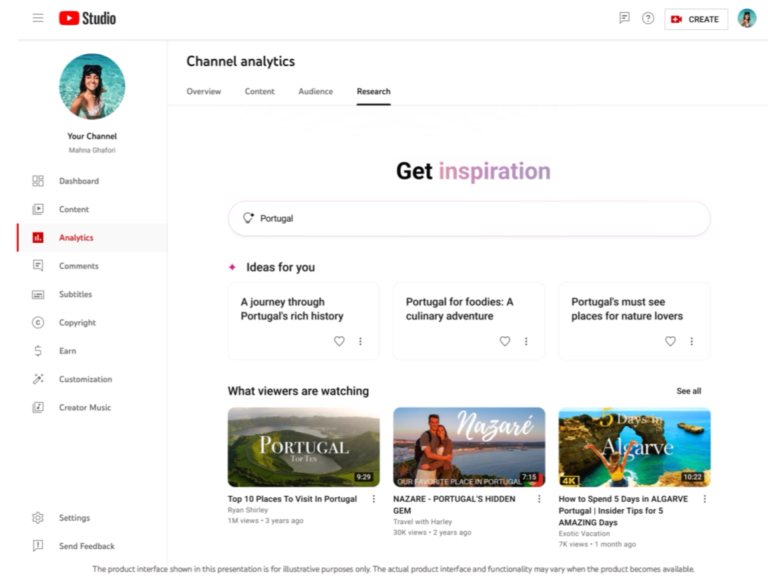Click channel name Exotic Vacation
Viewport: 768px width, 580px height.
click(584, 533)
